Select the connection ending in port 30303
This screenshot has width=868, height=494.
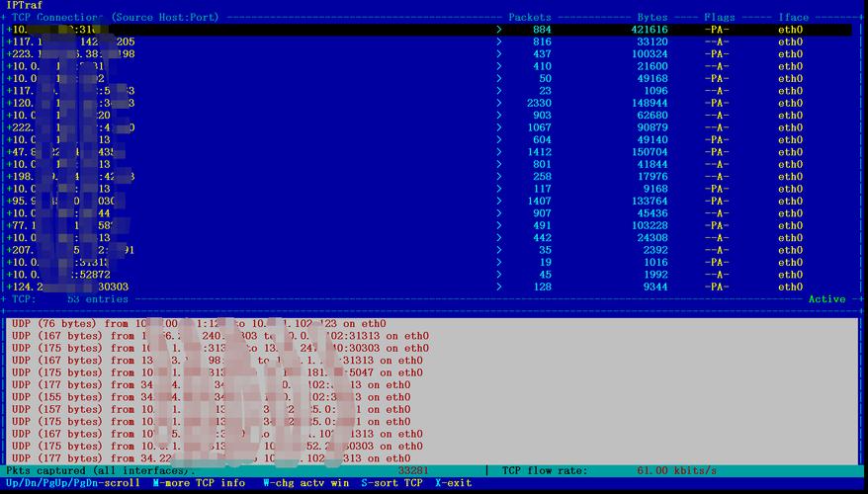pos(429,288)
